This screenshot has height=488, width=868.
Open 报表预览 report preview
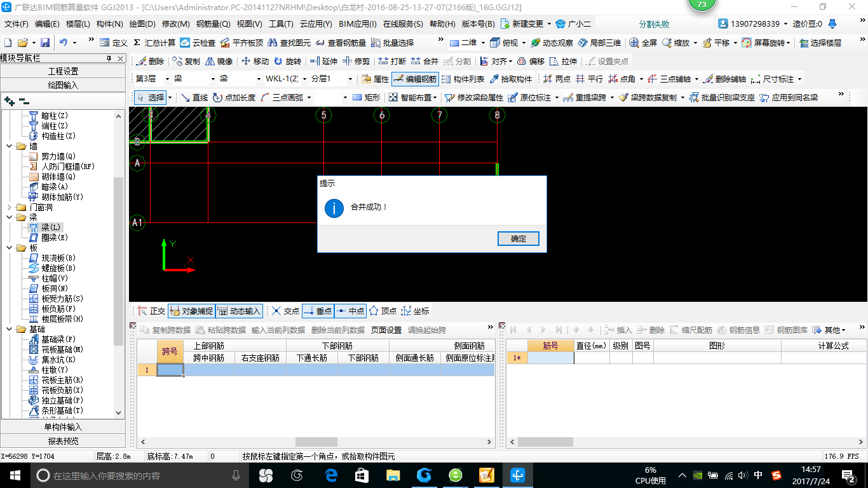[x=63, y=441]
